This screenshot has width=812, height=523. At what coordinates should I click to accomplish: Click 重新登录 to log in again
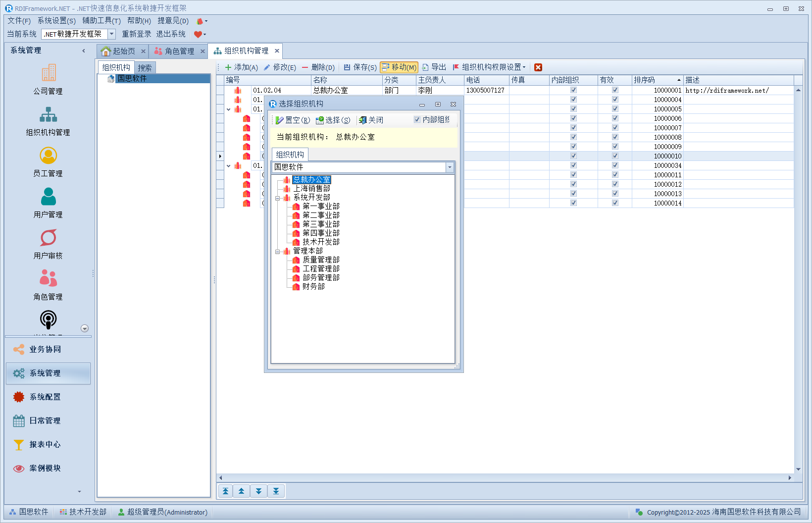[137, 34]
